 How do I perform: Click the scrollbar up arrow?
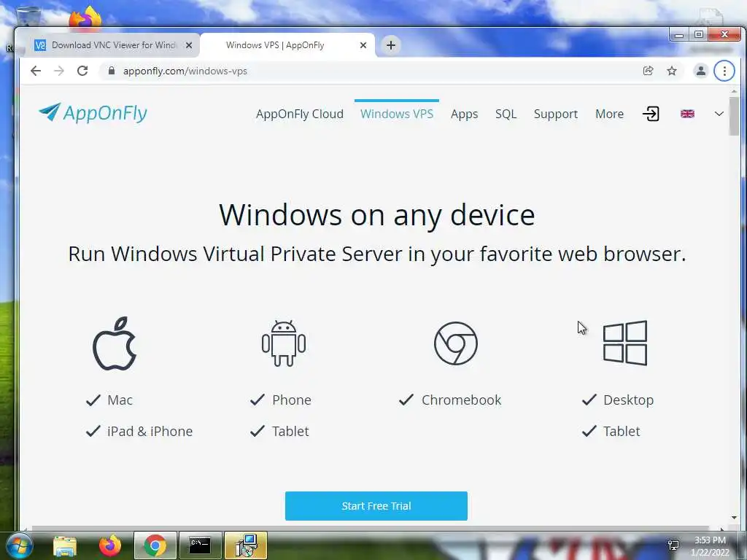(x=734, y=91)
